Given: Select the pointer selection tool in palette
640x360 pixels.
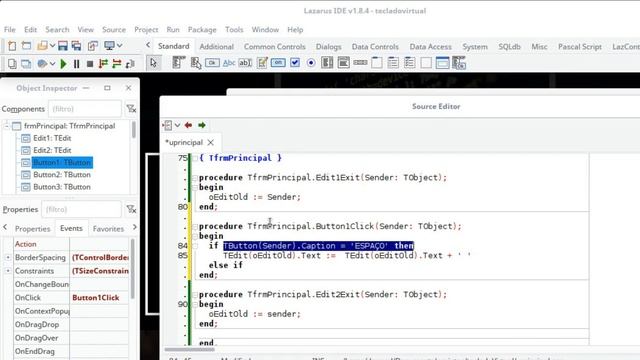Looking at the screenshot, I should click(153, 63).
